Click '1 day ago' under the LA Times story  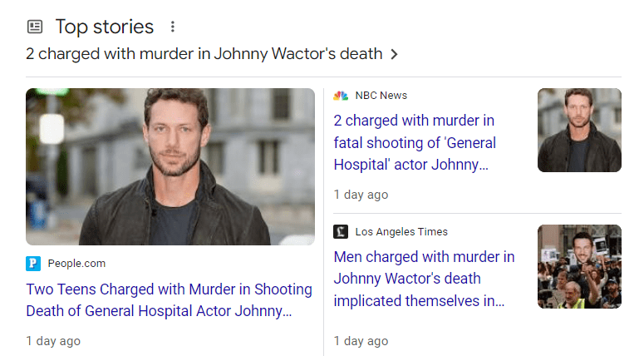361,341
